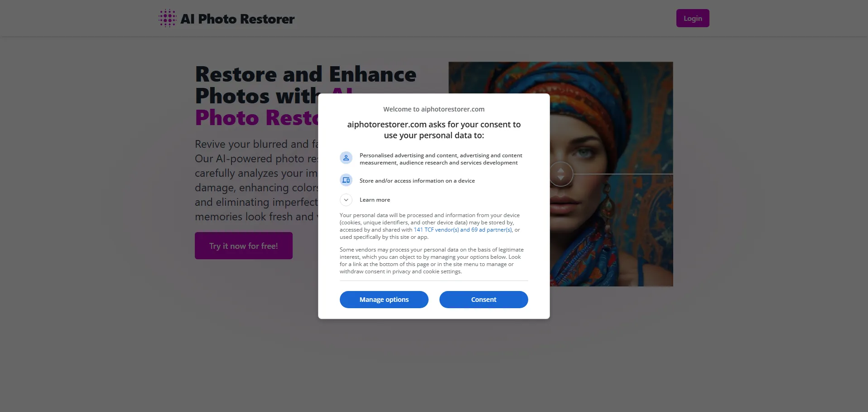Screen dimensions: 868x412
Task: Click the personalised advertising person icon
Action: (346, 158)
